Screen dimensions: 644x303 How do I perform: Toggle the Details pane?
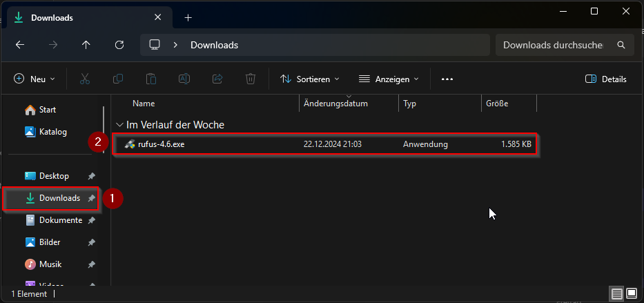pos(605,79)
